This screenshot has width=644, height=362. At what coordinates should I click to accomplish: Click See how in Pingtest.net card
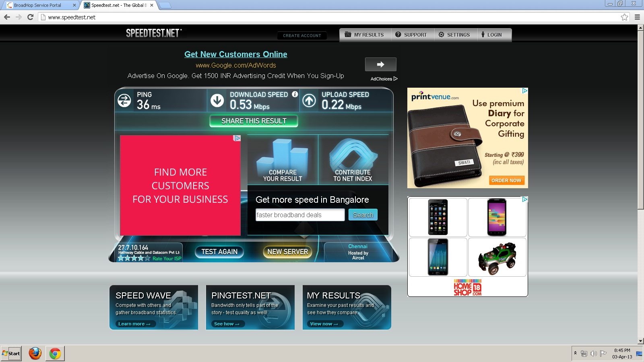point(227,324)
